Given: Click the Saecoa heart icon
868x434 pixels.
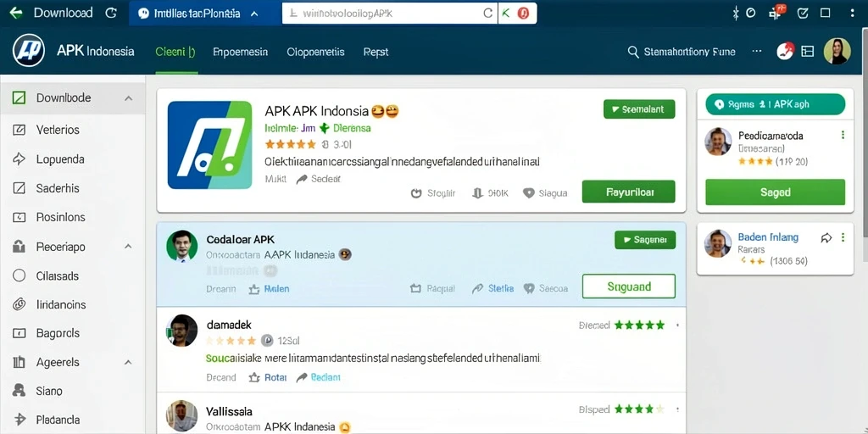Looking at the screenshot, I should (529, 288).
